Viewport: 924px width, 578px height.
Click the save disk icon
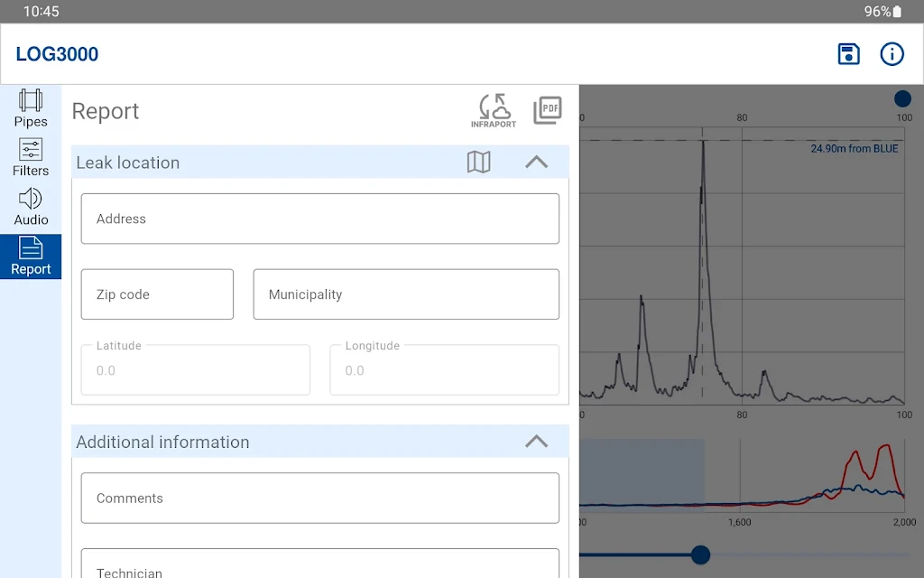(x=848, y=54)
